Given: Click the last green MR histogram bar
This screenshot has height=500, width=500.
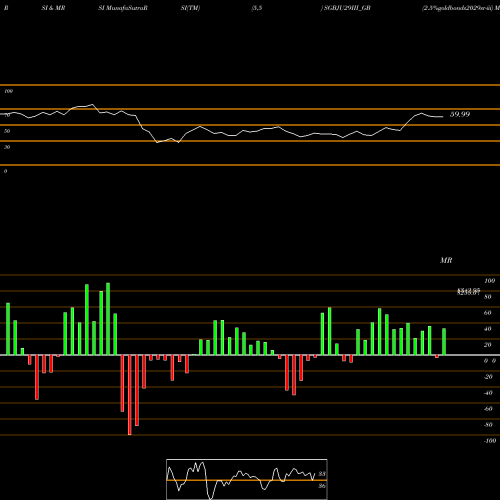Looking at the screenshot, I should click(444, 342).
